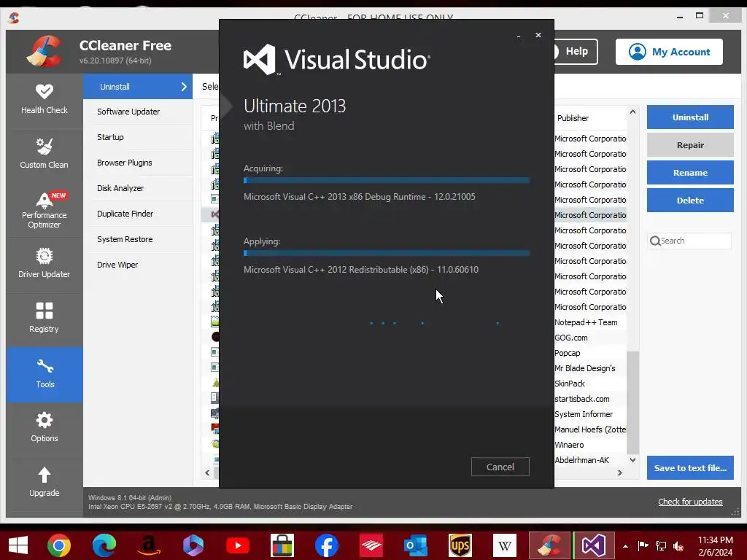Click Save to text file button
Screen dimensions: 747x560
point(690,467)
